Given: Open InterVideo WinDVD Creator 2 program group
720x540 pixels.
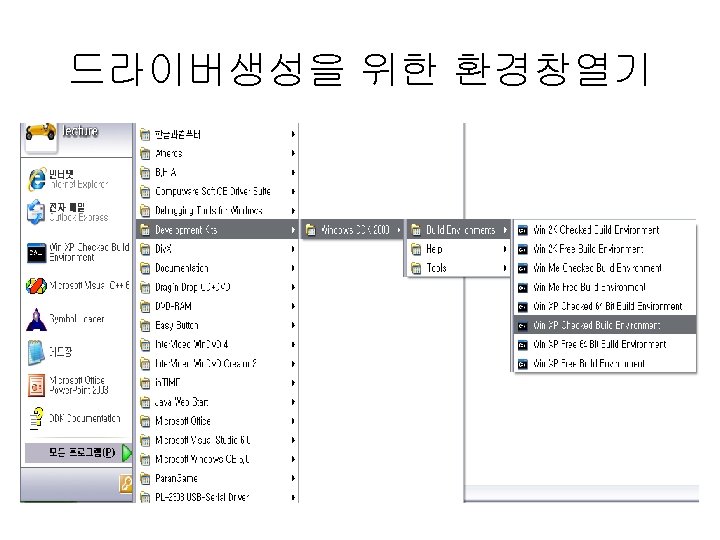Looking at the screenshot, I should click(x=218, y=364).
